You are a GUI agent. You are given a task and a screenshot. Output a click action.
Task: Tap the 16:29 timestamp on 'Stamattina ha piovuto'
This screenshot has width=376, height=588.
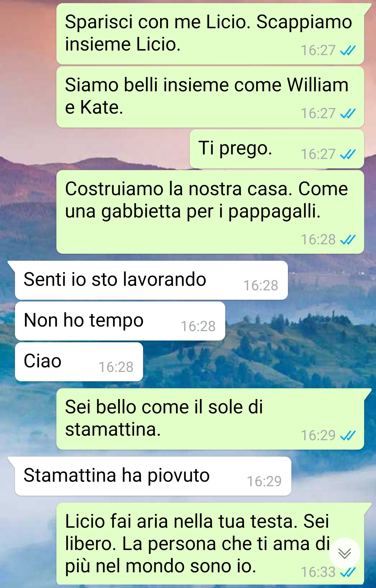point(264,481)
